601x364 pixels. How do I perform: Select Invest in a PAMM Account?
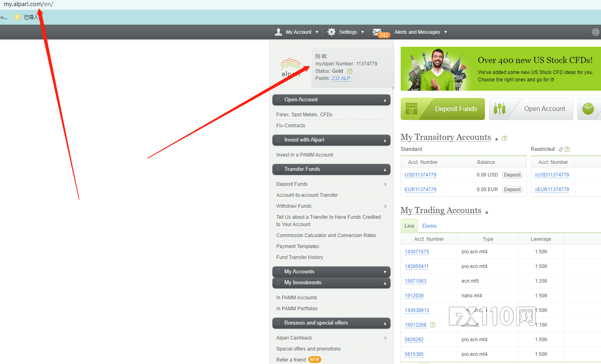[x=305, y=155]
